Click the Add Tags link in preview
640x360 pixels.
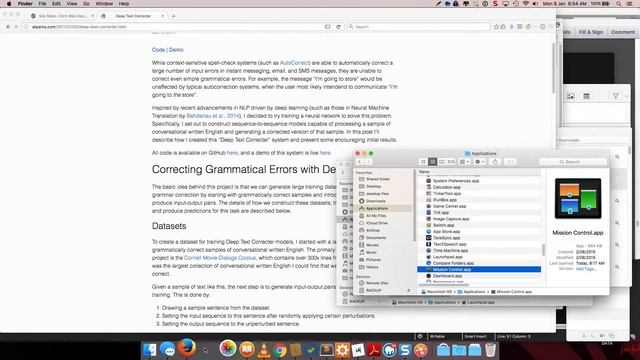[x=586, y=269]
